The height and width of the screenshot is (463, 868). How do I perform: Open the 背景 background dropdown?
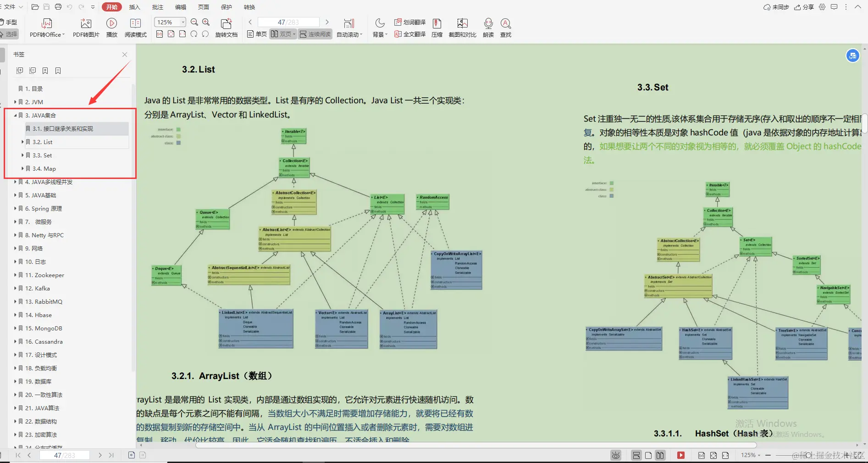click(379, 33)
